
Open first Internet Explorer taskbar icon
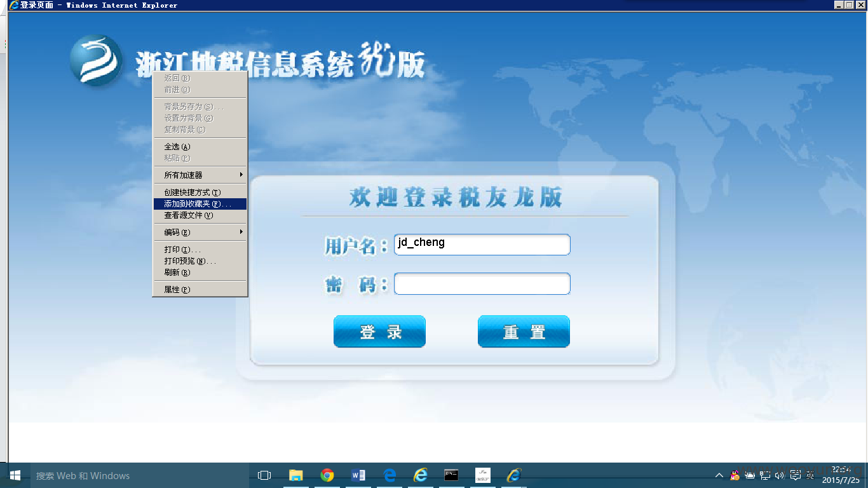(x=421, y=475)
